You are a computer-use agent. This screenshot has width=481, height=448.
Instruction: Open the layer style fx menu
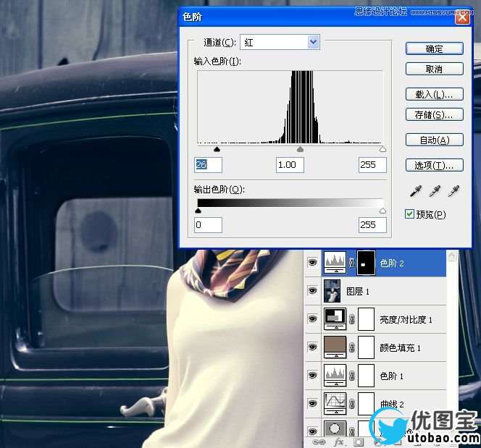click(x=338, y=441)
